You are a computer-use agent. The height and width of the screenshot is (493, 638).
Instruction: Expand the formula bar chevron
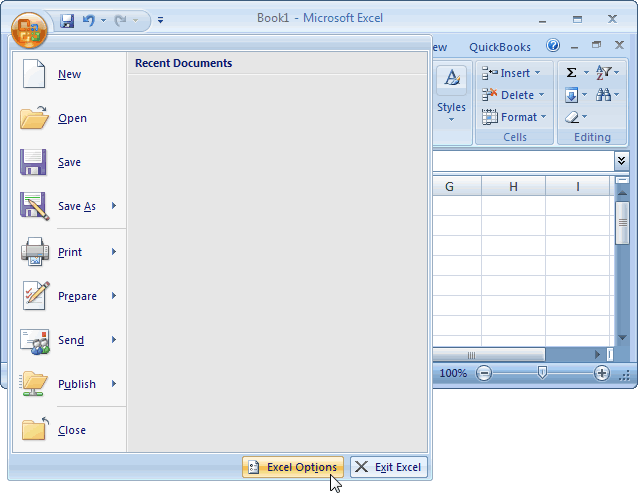pyautogui.click(x=621, y=161)
